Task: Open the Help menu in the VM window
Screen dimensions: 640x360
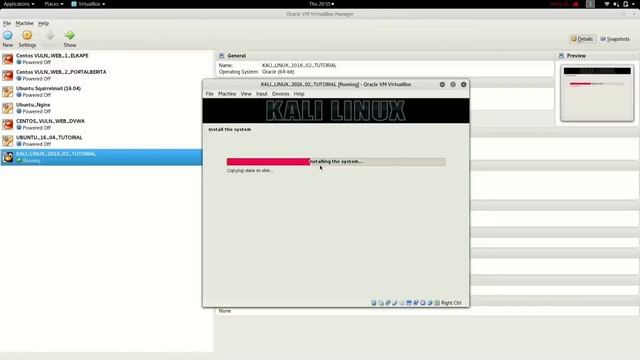Action: pyautogui.click(x=299, y=93)
